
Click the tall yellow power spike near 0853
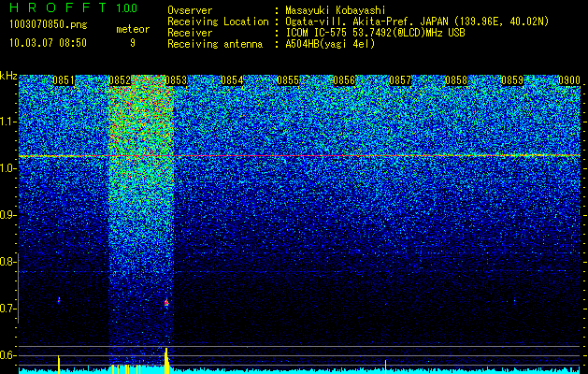(x=166, y=361)
